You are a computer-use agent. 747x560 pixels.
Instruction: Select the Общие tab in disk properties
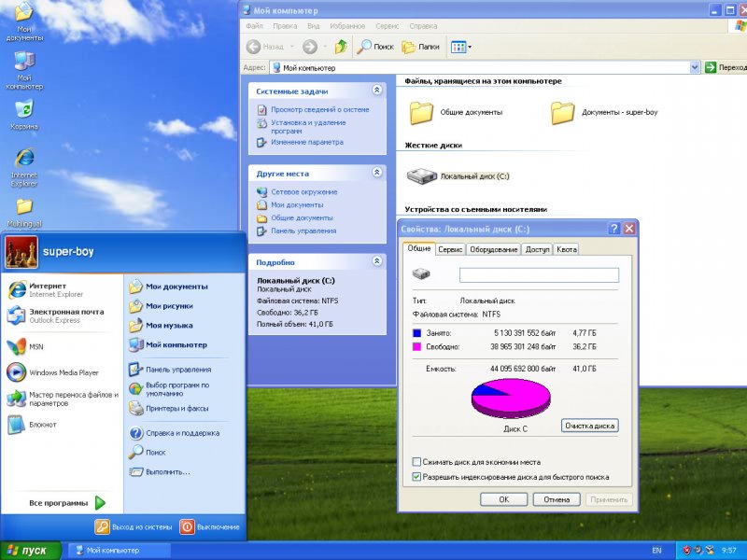[419, 248]
